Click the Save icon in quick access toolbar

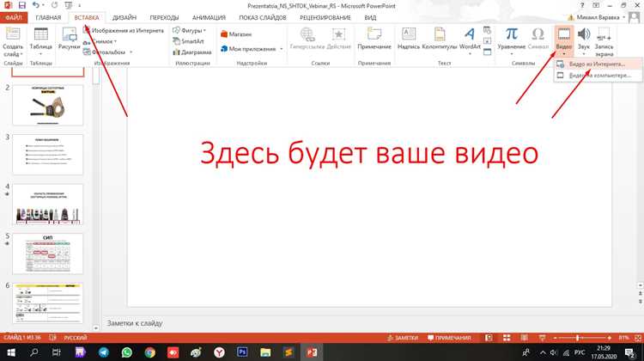click(x=22, y=5)
